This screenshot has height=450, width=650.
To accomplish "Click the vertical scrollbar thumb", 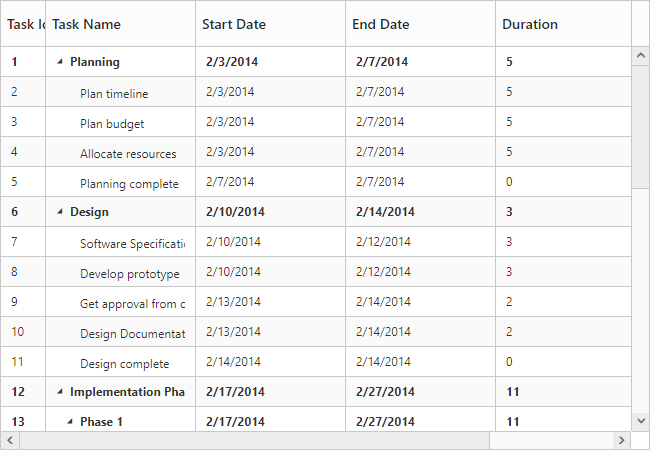I will 640,127.
